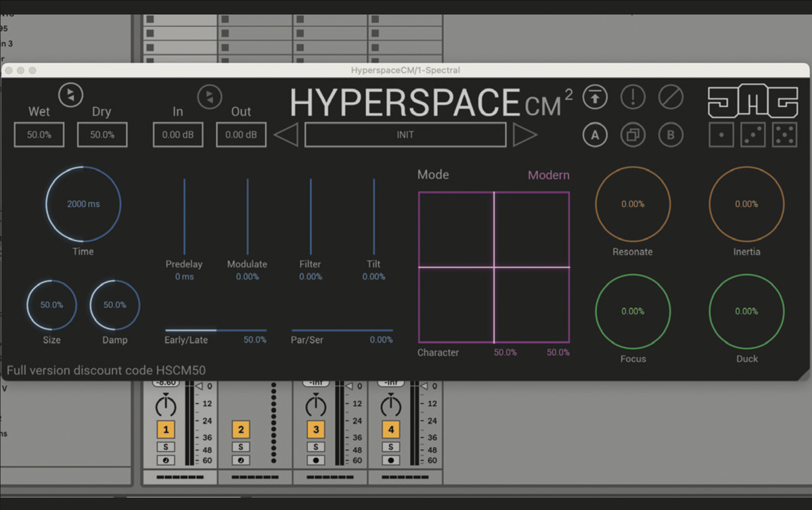Go to previous preset with left arrow

point(286,134)
